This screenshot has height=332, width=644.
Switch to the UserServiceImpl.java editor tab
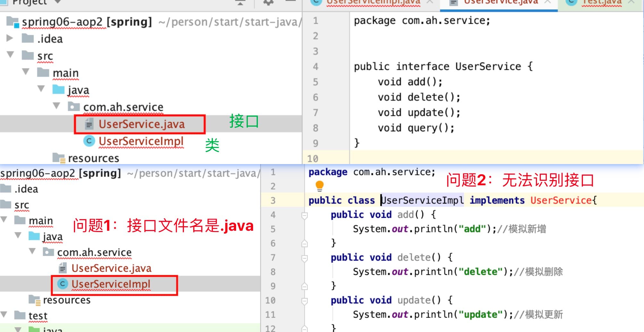(x=373, y=2)
